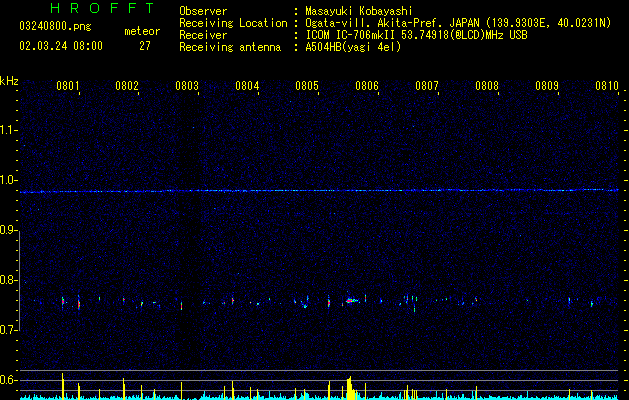Click the 0804 time marker

pyautogui.click(x=247, y=86)
